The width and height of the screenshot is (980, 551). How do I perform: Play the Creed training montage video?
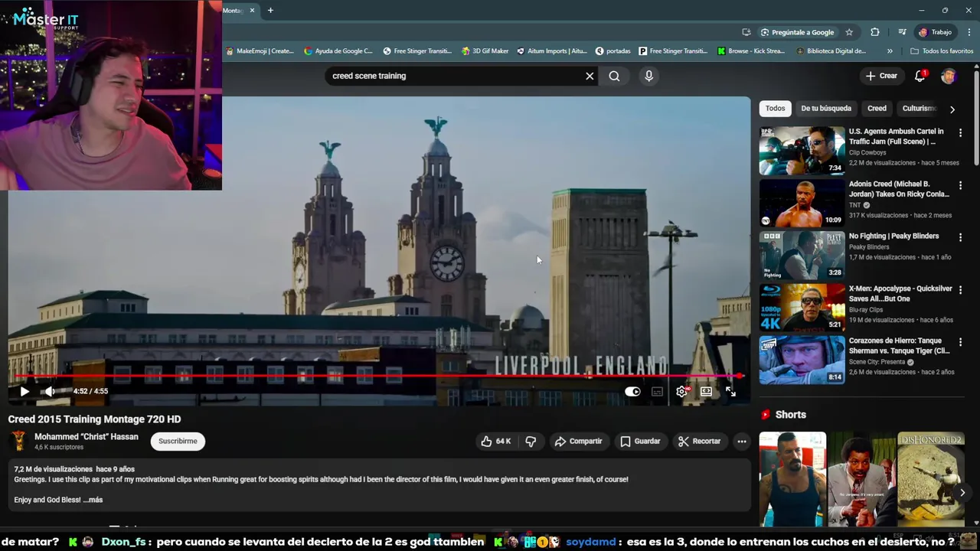[x=24, y=391]
